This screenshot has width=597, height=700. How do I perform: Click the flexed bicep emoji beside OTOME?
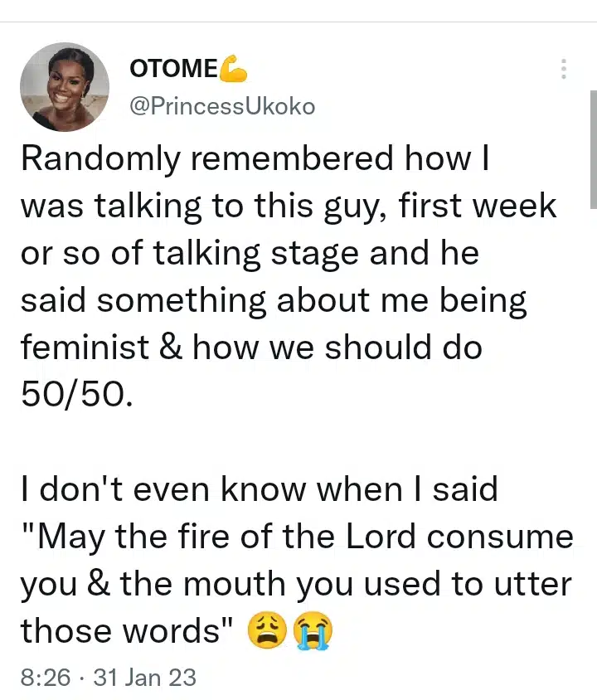click(234, 70)
